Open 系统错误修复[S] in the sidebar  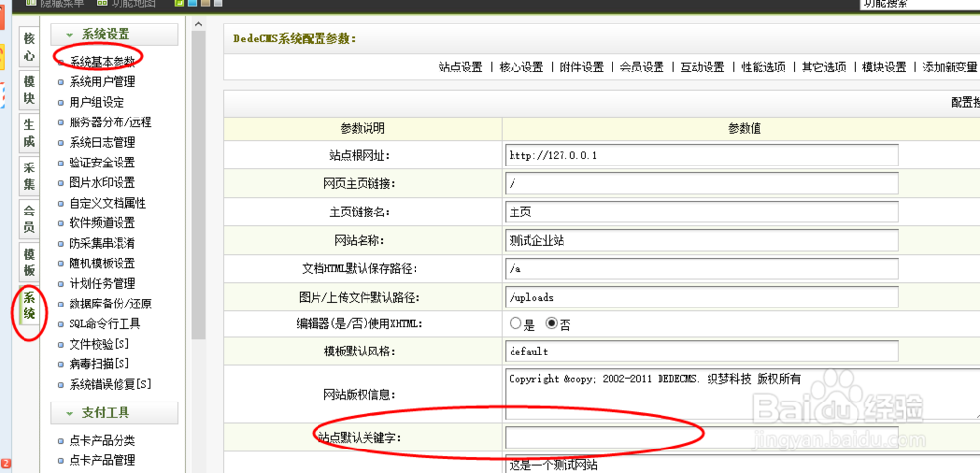110,384
